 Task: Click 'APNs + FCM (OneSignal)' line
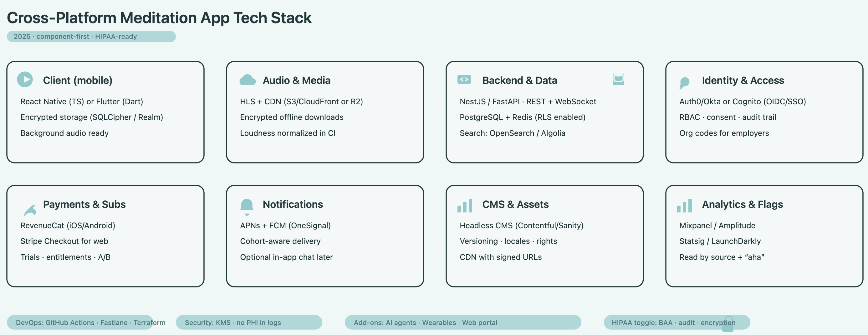tap(285, 225)
